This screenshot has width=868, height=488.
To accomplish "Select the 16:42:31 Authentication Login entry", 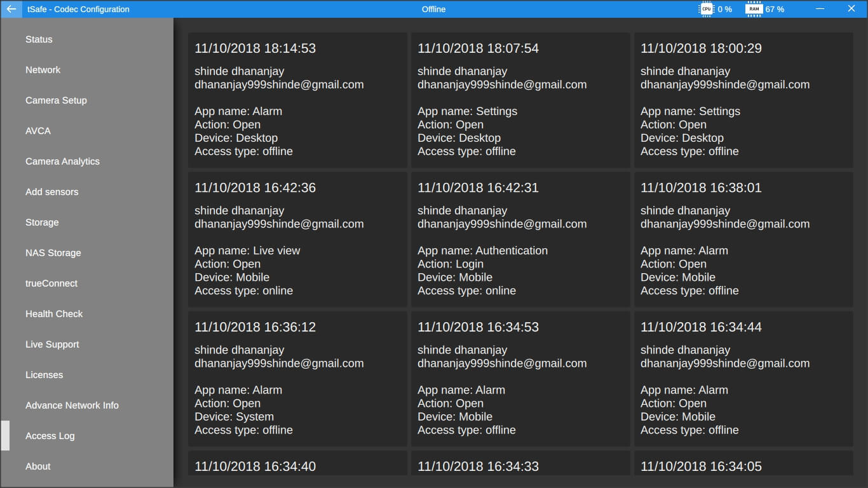I will [520, 239].
